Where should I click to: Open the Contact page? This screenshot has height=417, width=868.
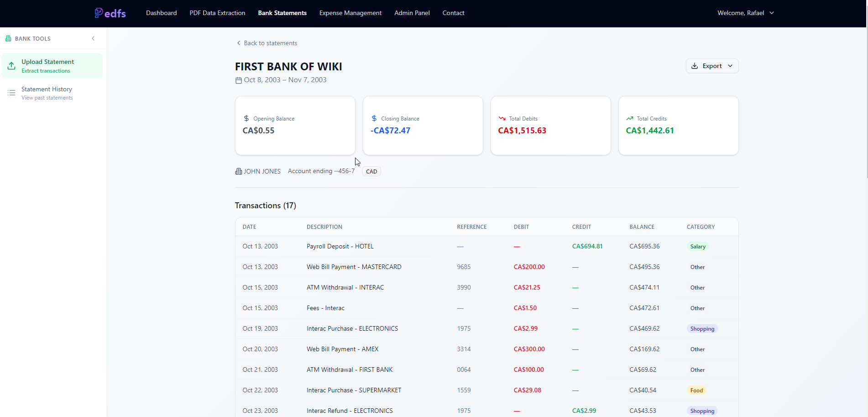tap(453, 13)
